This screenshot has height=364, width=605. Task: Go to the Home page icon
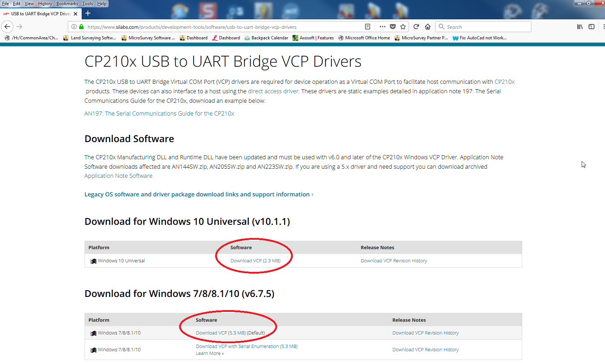(428, 27)
